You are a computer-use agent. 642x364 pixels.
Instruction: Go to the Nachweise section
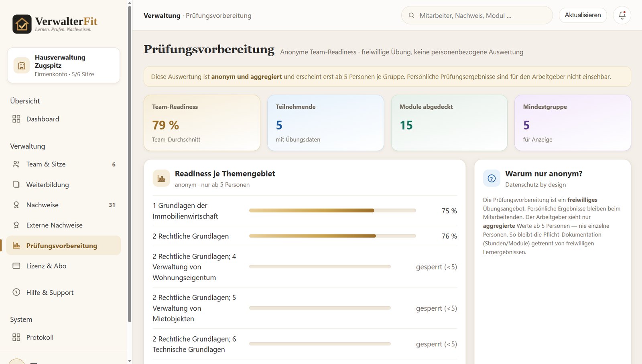(x=63, y=205)
